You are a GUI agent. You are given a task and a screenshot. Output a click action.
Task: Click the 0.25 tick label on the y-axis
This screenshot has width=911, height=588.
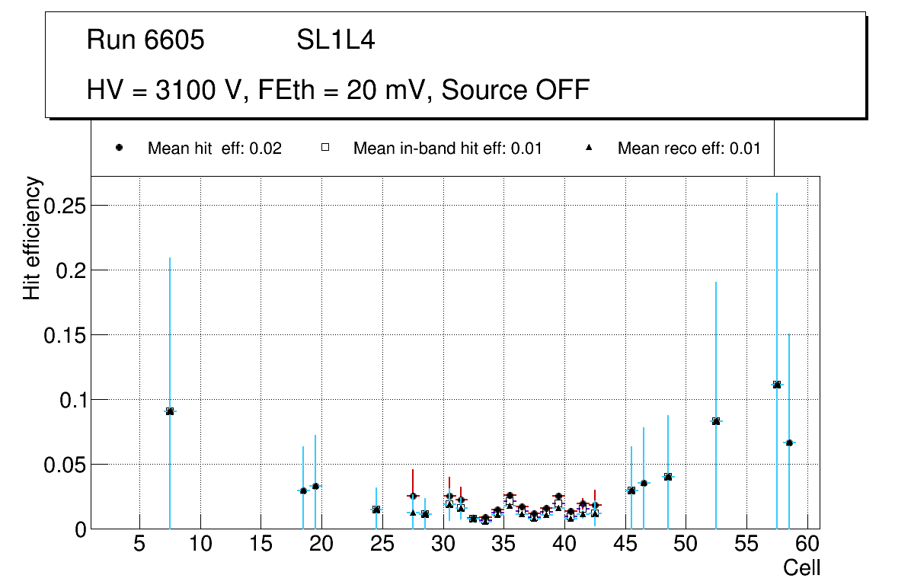(66, 206)
